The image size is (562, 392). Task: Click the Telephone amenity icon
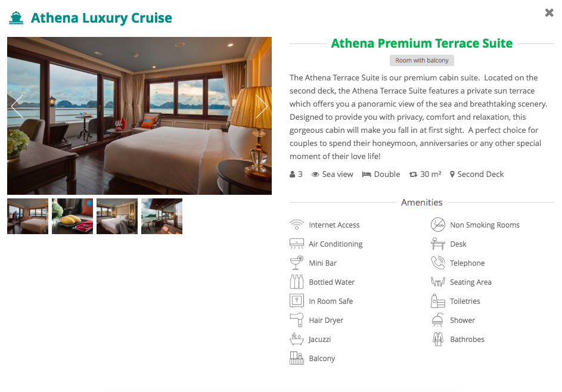click(438, 263)
